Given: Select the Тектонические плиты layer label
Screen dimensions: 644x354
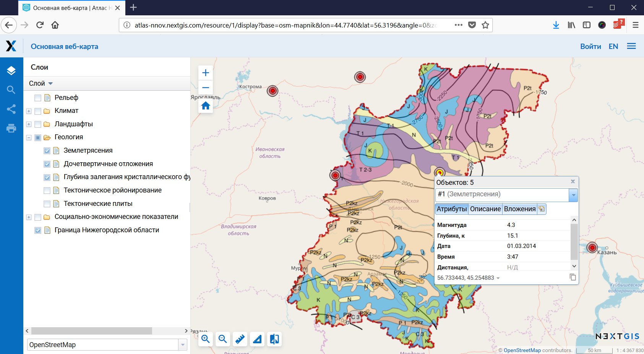Looking at the screenshot, I should (98, 204).
